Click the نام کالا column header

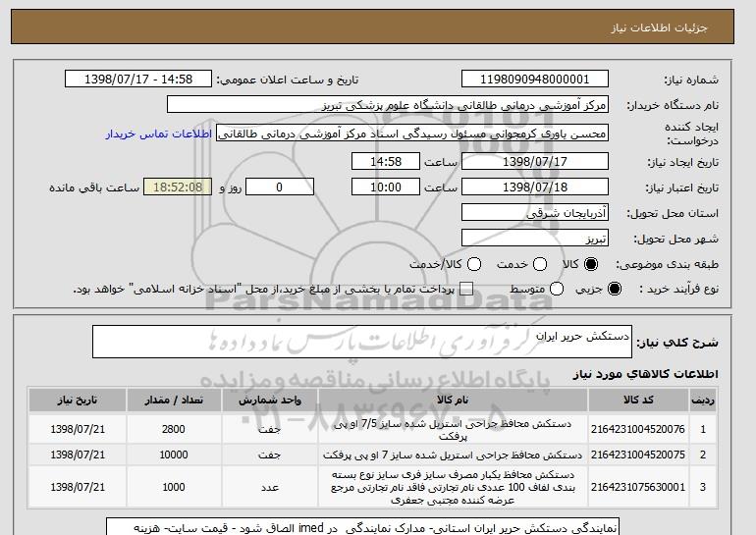[x=453, y=401]
